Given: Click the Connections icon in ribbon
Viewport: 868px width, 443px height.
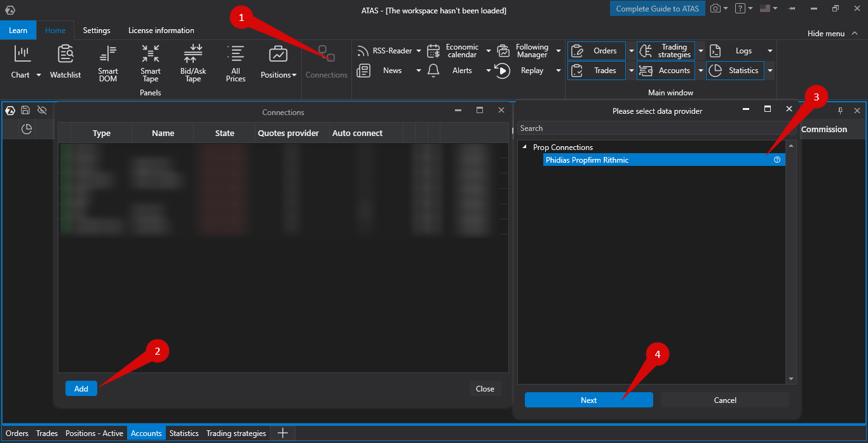Looking at the screenshot, I should [327, 62].
